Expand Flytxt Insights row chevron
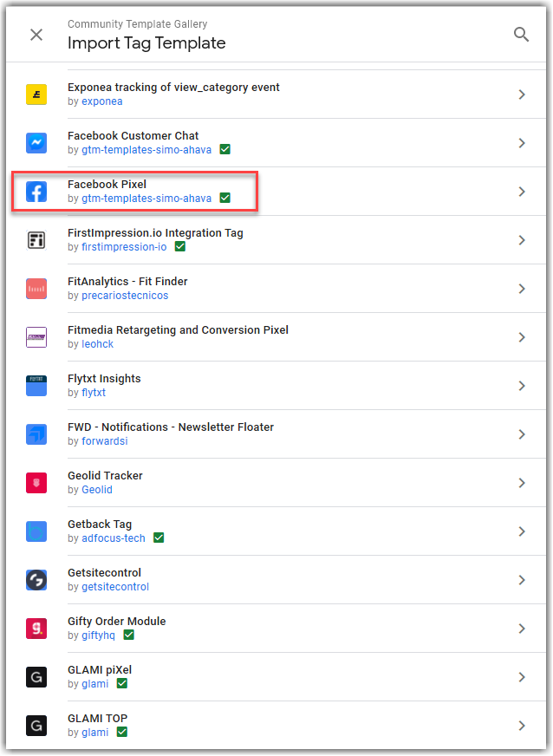The image size is (553, 756). (522, 386)
